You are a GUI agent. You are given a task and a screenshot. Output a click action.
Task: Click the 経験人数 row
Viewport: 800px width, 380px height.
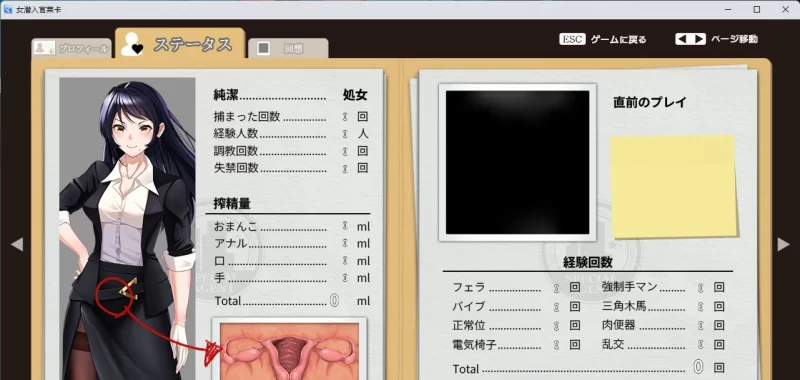point(291,134)
